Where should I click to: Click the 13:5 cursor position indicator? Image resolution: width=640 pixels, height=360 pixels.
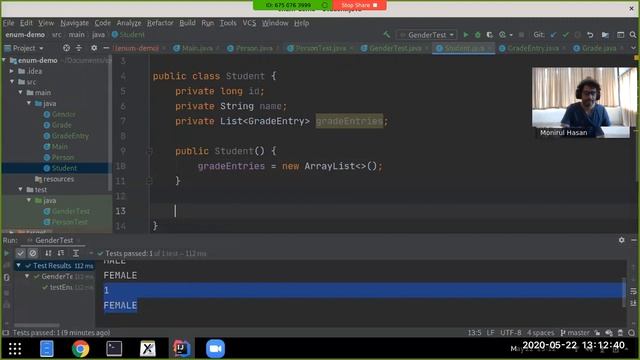tap(474, 333)
